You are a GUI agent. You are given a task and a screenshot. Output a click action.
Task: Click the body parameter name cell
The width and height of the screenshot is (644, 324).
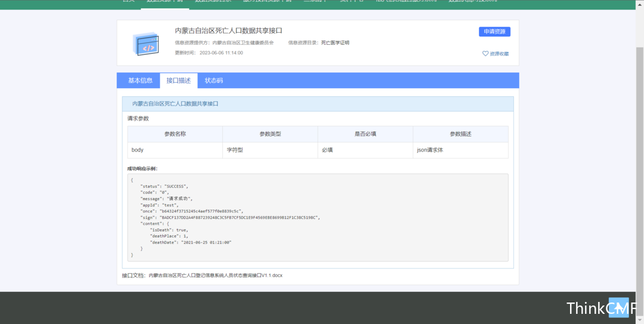(x=138, y=150)
